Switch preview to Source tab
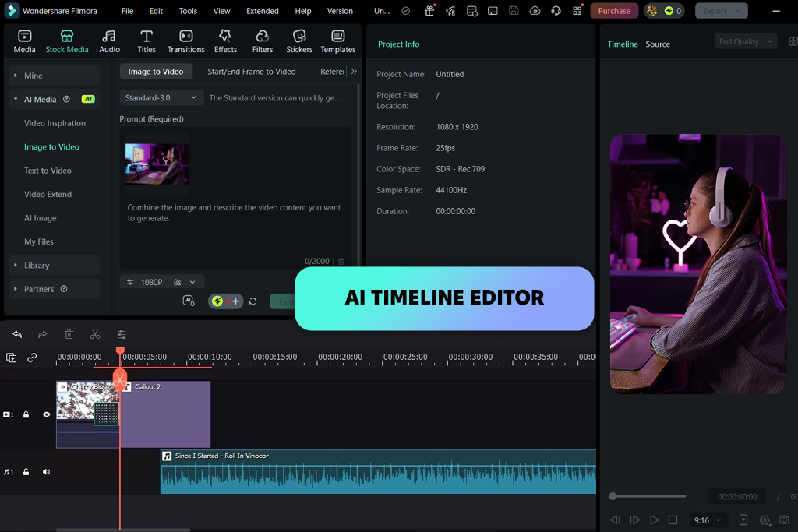Viewport: 798px width, 532px height. [x=658, y=44]
